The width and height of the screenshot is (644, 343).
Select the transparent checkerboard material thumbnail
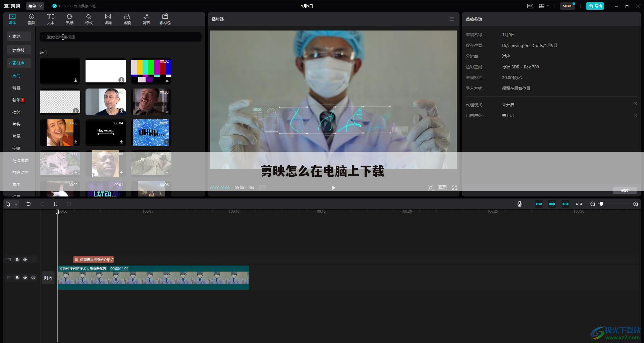pos(60,102)
